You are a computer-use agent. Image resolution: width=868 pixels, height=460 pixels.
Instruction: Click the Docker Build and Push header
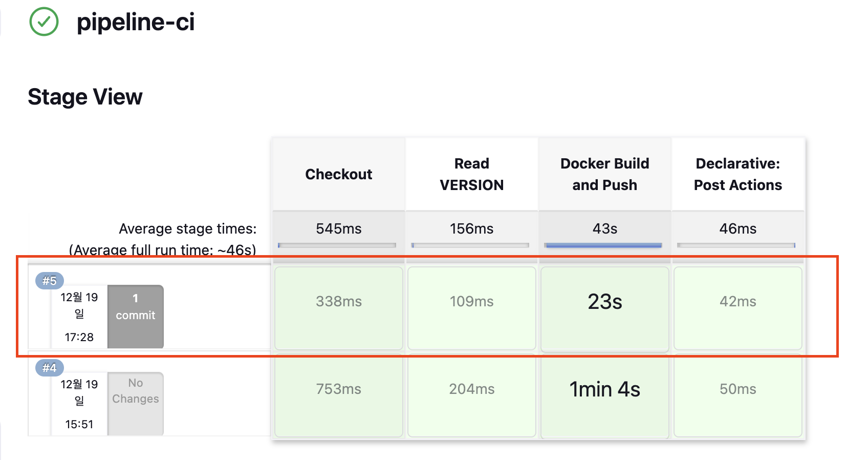605,174
